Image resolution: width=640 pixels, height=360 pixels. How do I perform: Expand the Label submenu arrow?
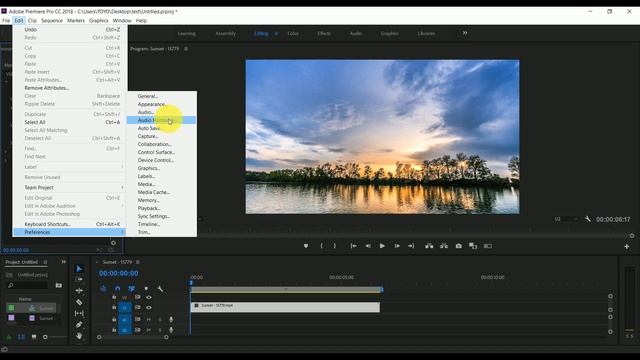[122, 167]
